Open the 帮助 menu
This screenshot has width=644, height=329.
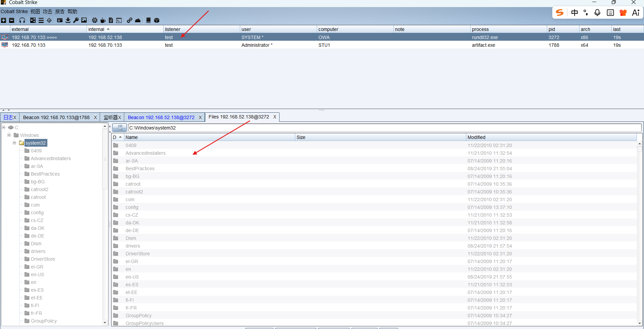(x=72, y=11)
